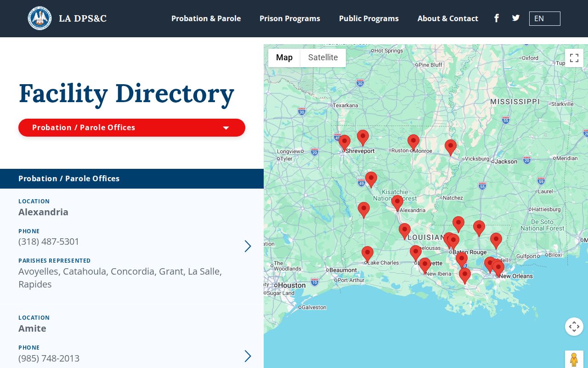Click the Alexandria location name
Image resolution: width=588 pixels, height=368 pixels.
(x=43, y=212)
